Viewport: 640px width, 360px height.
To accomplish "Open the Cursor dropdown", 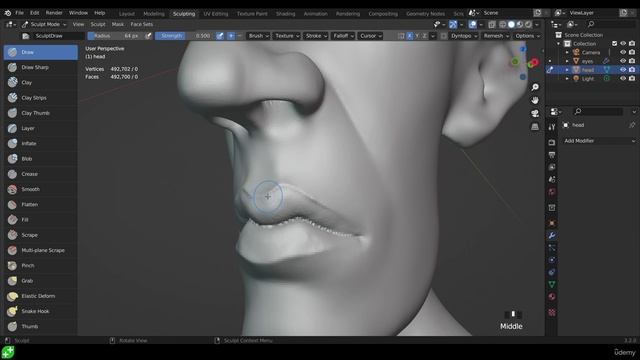I will click(x=371, y=36).
